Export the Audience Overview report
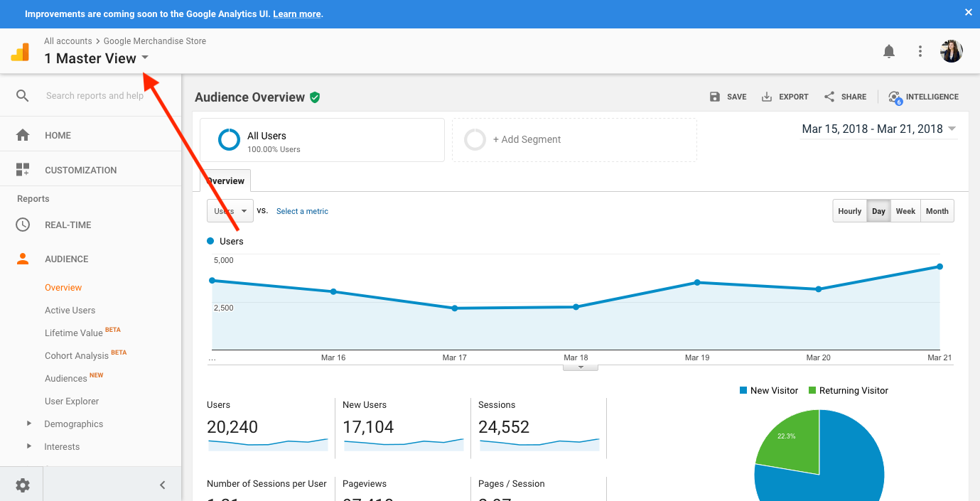Viewport: 980px width, 501px height. [x=785, y=97]
